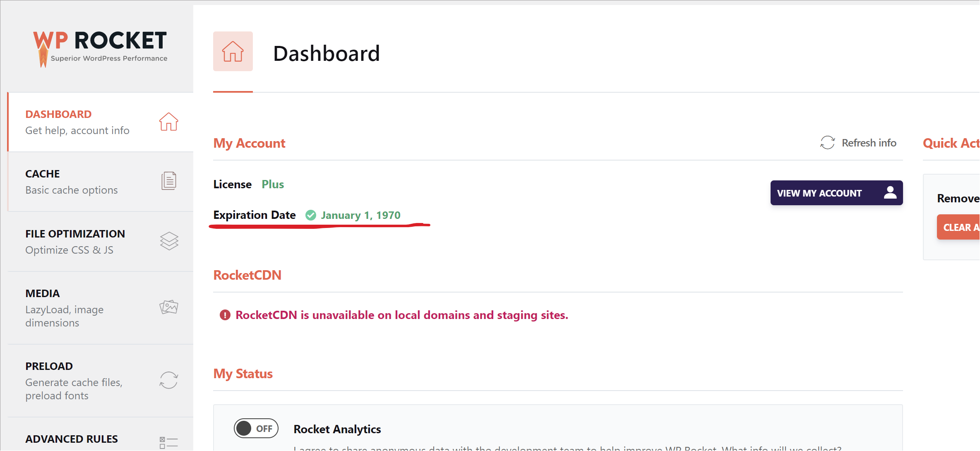Click the WP Rocket logo

[x=100, y=48]
